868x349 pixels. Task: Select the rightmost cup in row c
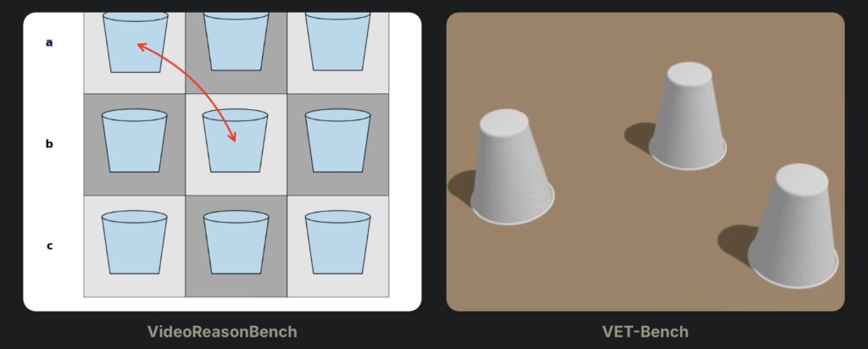tap(337, 242)
